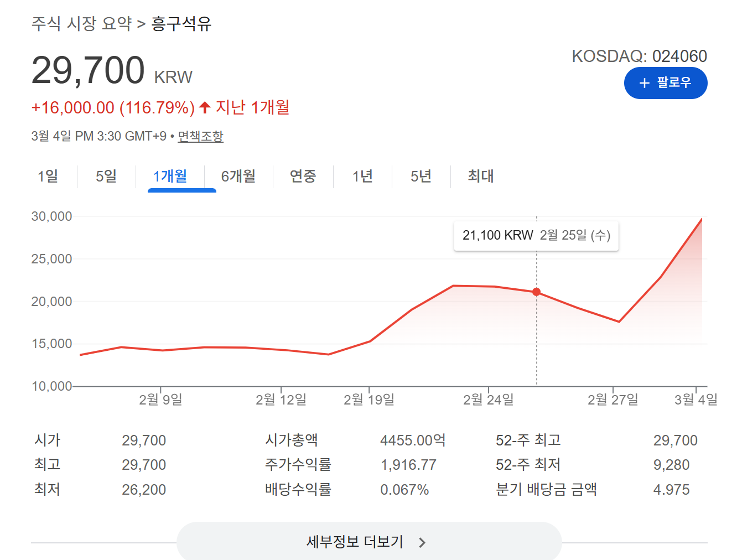Click the chevron in 세부정보 더보기

422,542
